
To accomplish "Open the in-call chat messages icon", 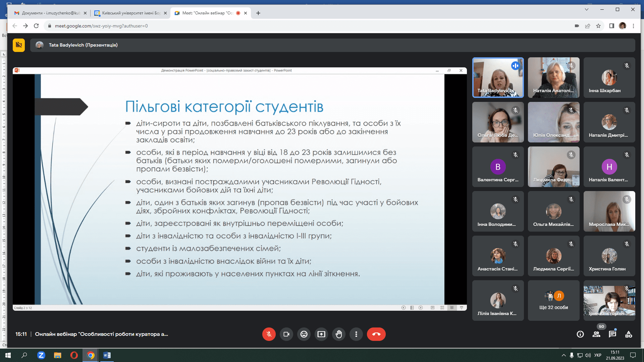I will pyautogui.click(x=613, y=334).
